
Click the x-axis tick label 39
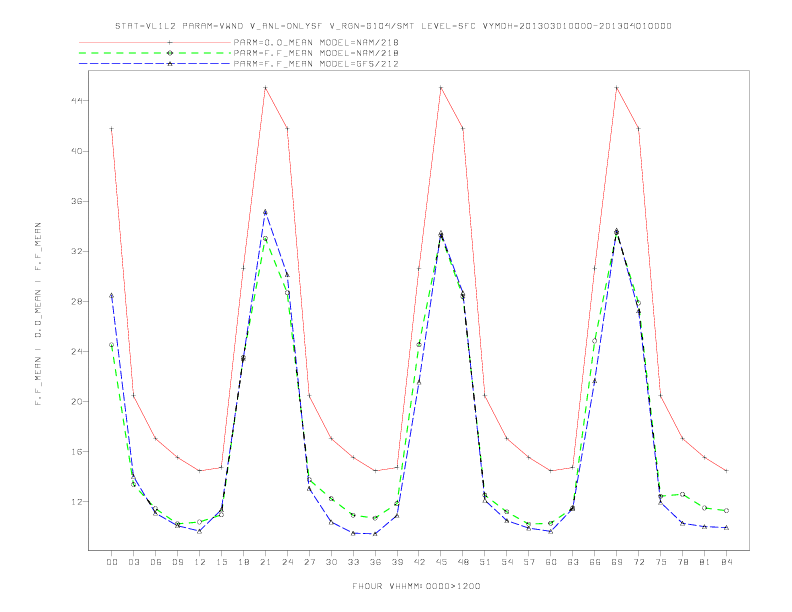click(x=397, y=562)
